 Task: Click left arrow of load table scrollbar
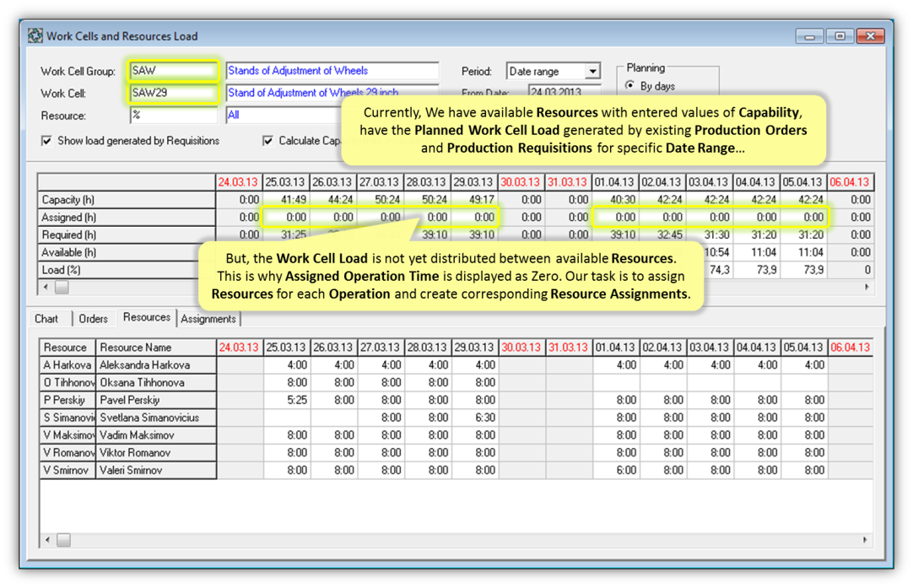click(46, 287)
